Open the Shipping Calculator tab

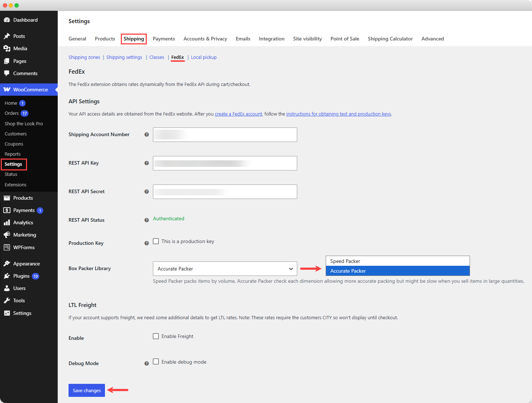(390, 39)
